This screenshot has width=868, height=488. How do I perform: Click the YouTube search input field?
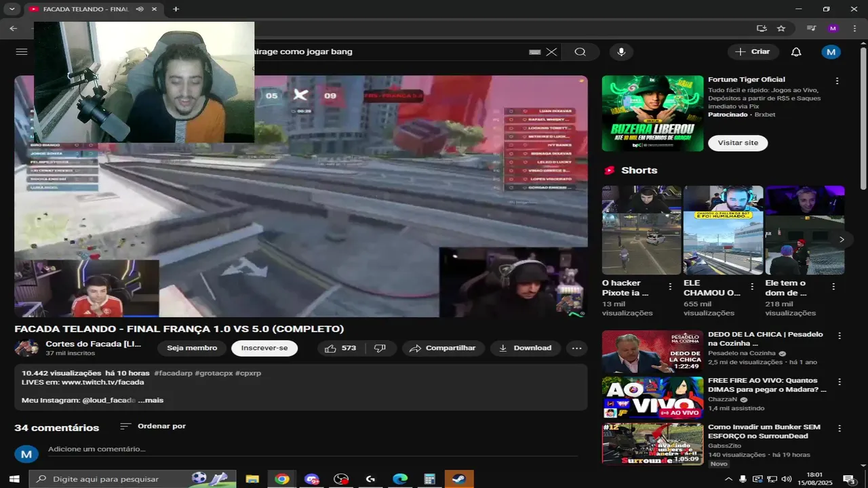point(387,52)
